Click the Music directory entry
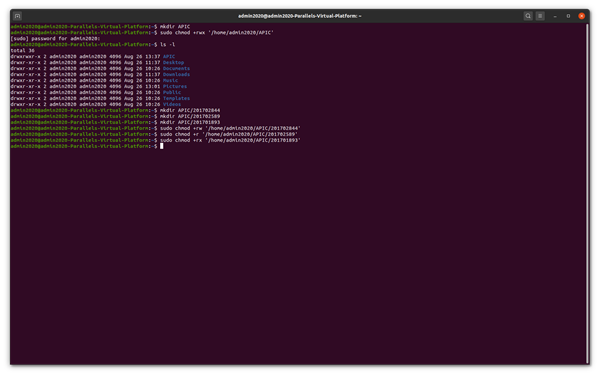 click(170, 80)
